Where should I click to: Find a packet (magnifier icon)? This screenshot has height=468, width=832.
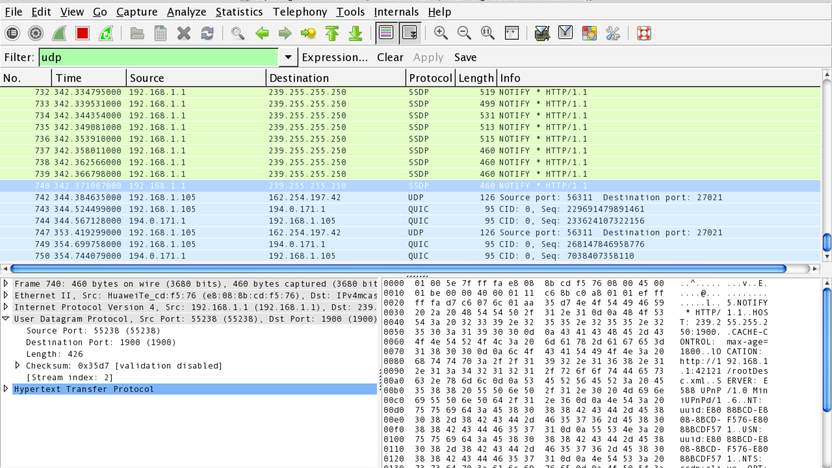[238, 33]
